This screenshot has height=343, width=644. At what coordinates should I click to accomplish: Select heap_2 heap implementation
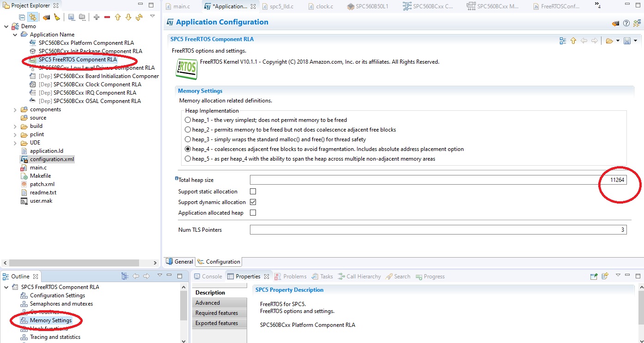188,130
